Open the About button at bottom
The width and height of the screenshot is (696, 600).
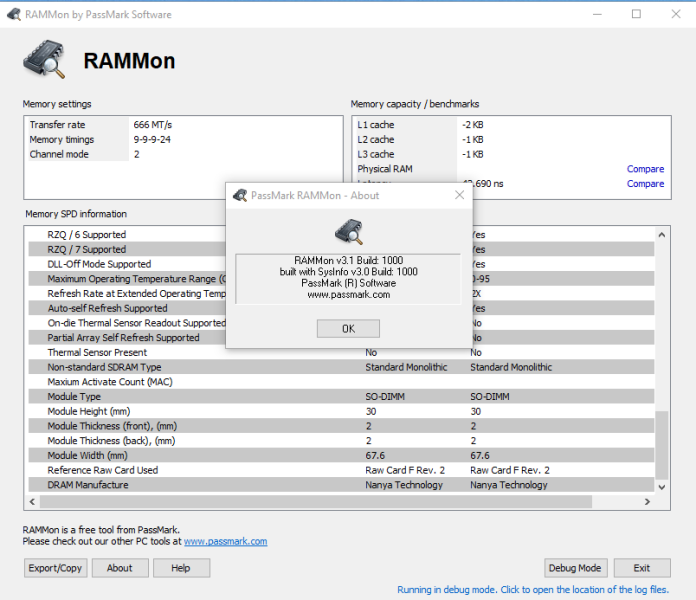coord(120,568)
